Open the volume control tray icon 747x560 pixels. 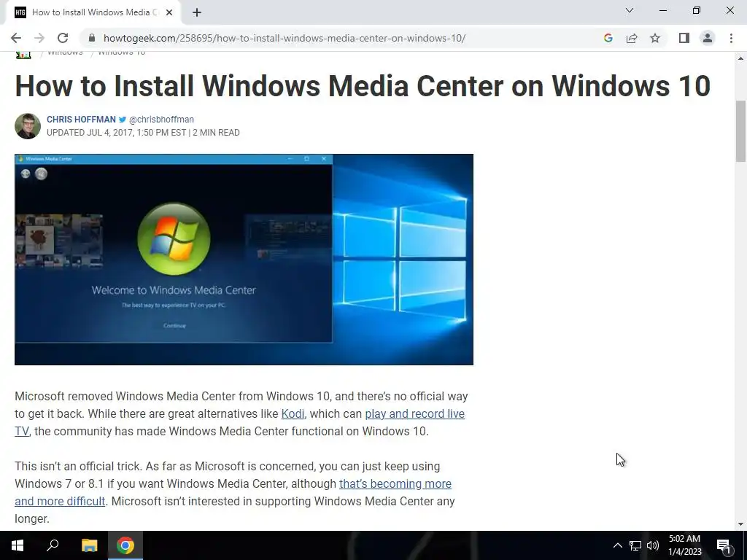click(x=653, y=545)
